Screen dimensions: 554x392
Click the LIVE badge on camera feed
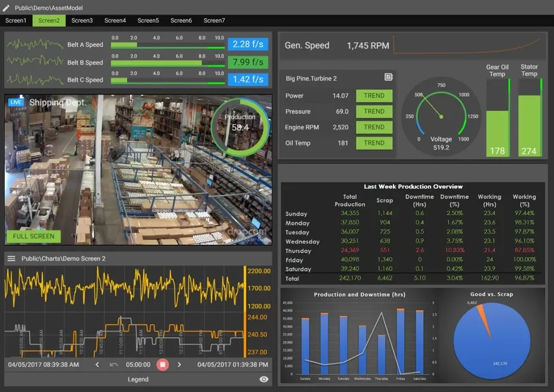(15, 102)
